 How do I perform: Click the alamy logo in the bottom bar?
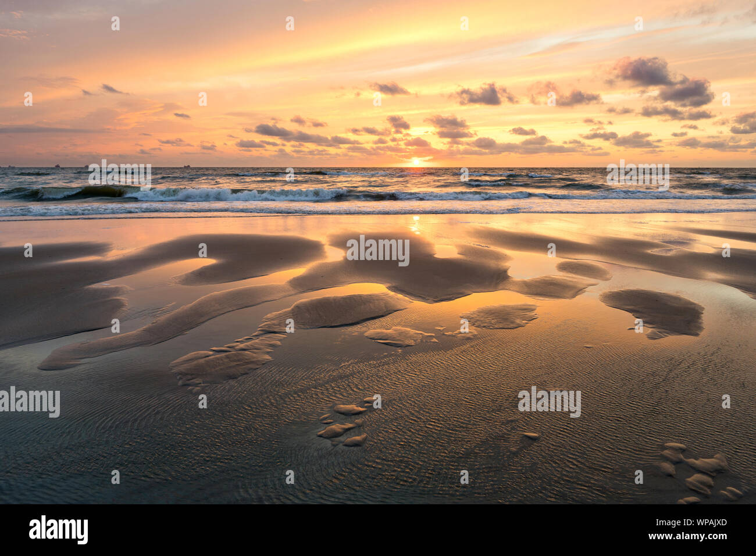coord(59,530)
